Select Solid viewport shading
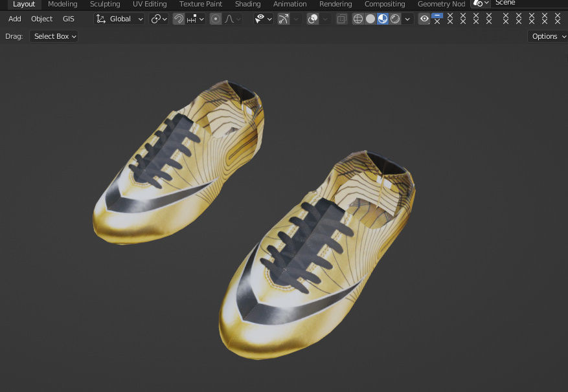568x392 pixels. coord(370,19)
